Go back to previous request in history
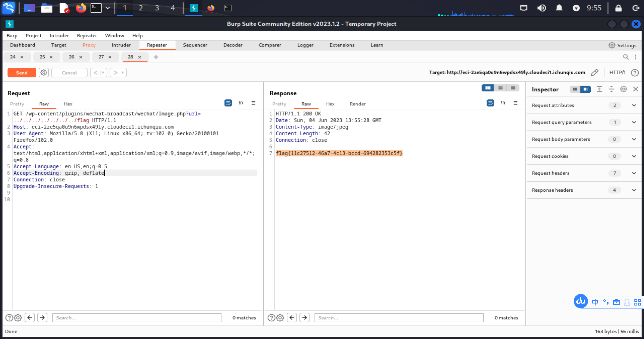Screen dimensions: 644x339 (x=96, y=72)
